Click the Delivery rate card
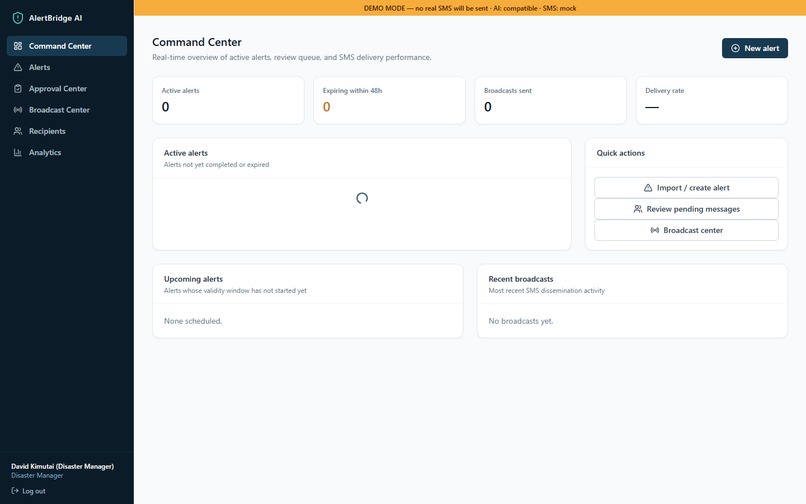 712,100
